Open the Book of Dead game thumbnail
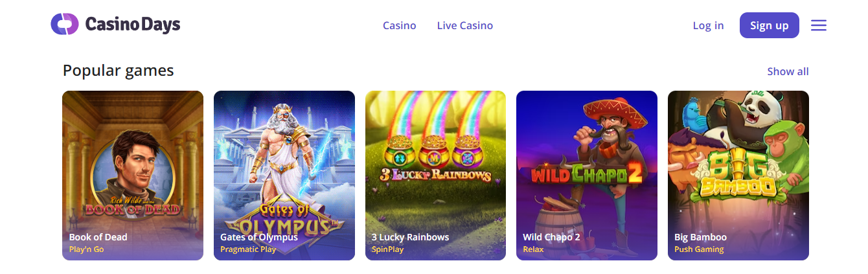Screen dimensions: 868x274 133,176
